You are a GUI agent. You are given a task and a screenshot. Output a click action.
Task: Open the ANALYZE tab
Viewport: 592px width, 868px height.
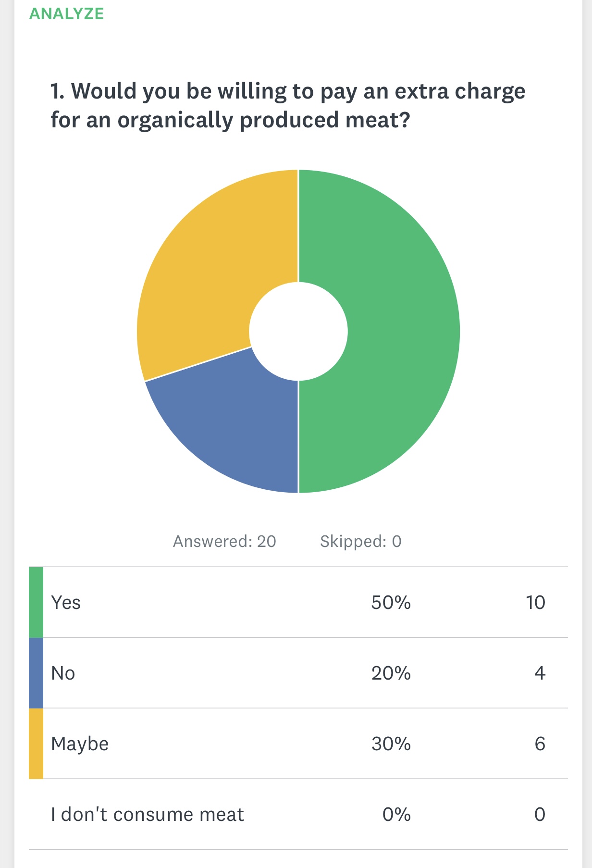point(66,14)
